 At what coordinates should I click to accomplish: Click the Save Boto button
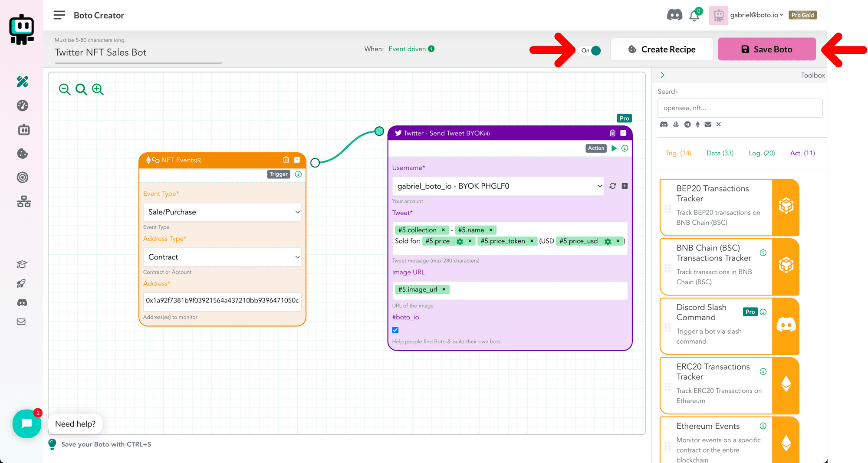(x=767, y=49)
